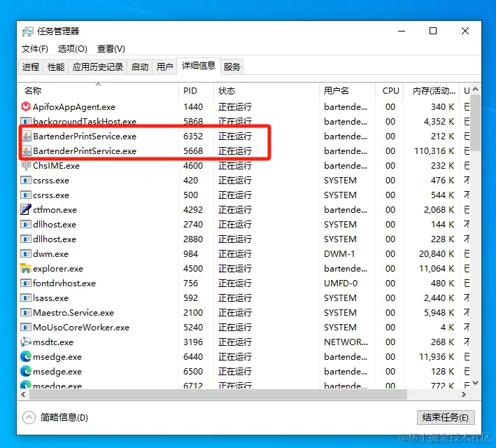Click the icon of dllhost.exe PID 2880

[26, 239]
